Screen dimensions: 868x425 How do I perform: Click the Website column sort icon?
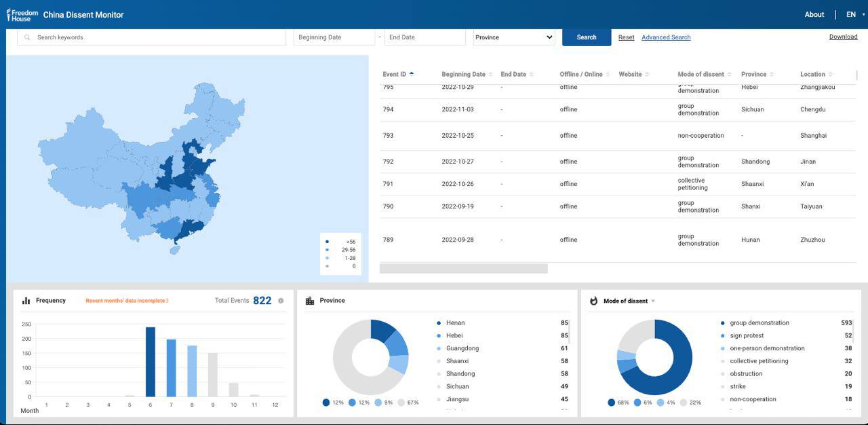coord(647,75)
